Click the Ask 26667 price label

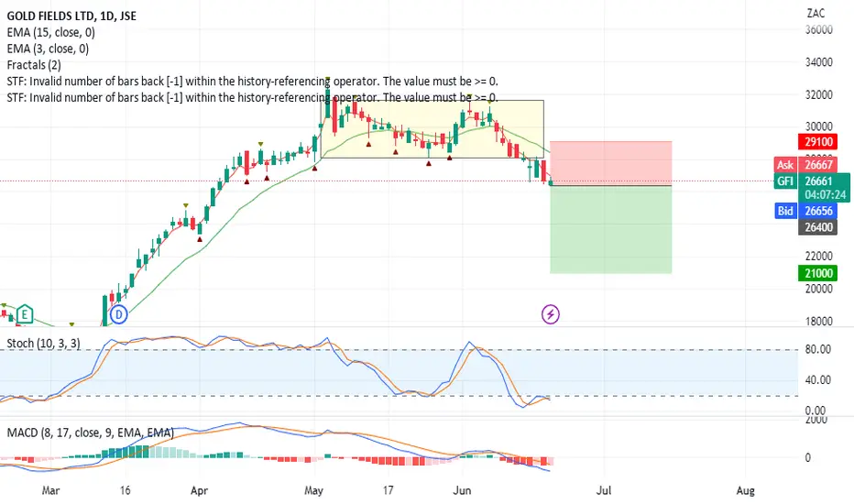tap(805, 165)
